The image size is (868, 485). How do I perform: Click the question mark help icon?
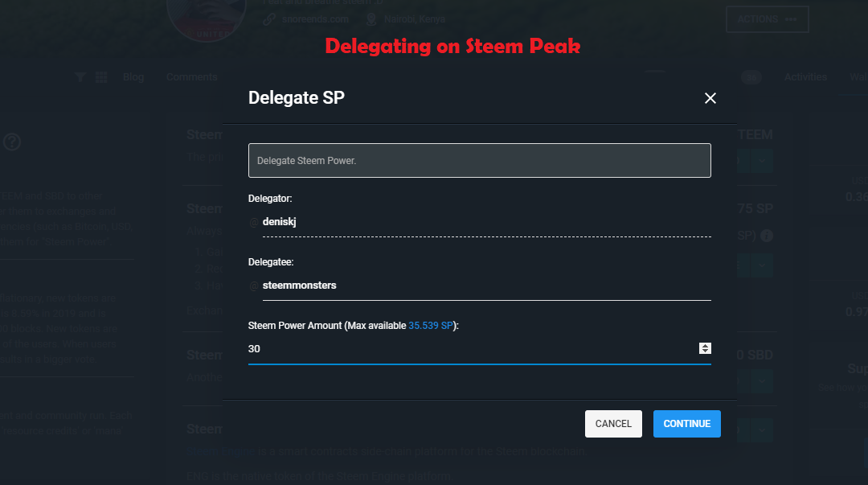[12, 142]
